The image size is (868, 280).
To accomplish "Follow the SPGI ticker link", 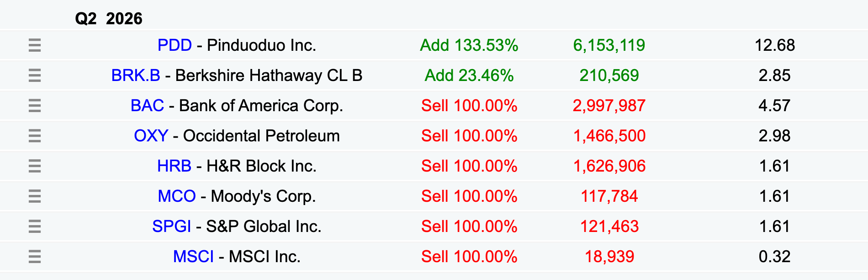I will coord(171,226).
